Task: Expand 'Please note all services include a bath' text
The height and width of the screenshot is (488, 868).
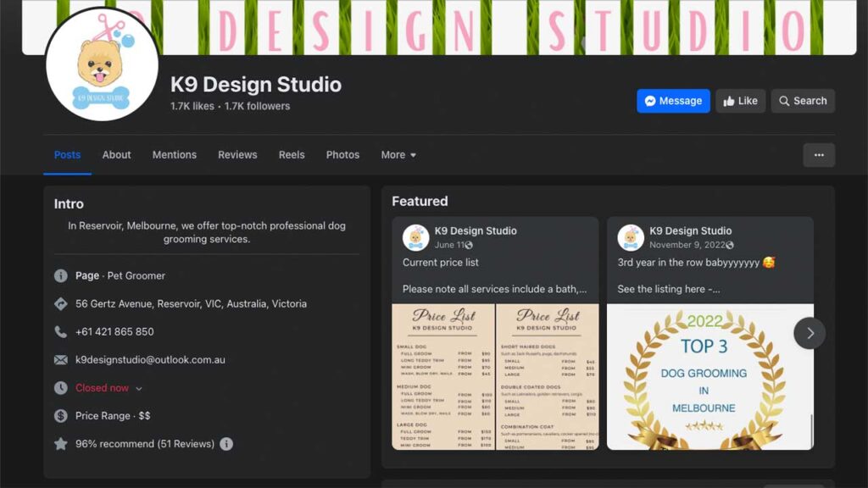Action: (x=494, y=289)
